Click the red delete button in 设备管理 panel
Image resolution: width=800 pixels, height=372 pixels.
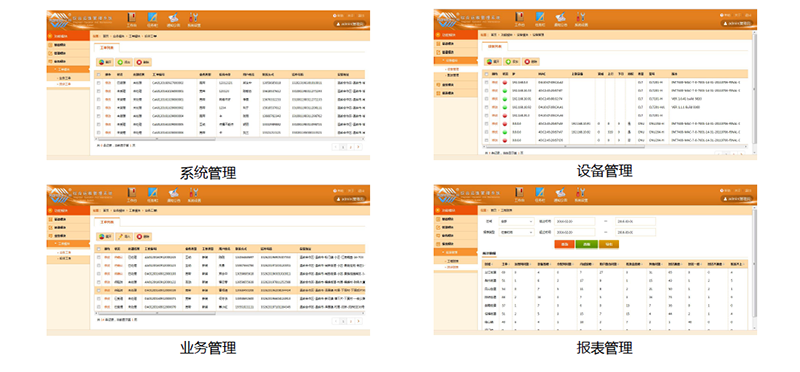point(531,61)
